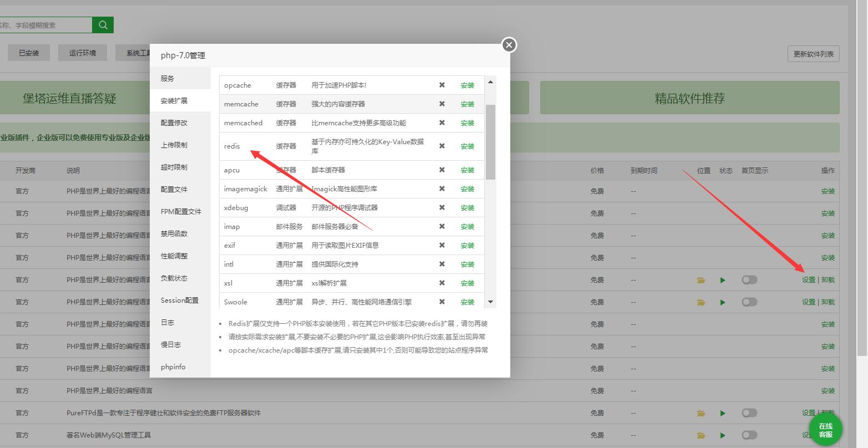
Task: Click the X status icon for redis
Action: 442,146
